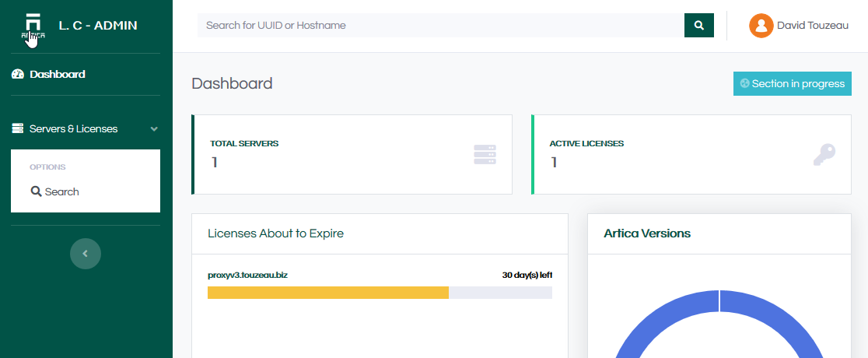868x358 pixels.
Task: Open the Servers & Licenses menu
Action: coord(74,128)
